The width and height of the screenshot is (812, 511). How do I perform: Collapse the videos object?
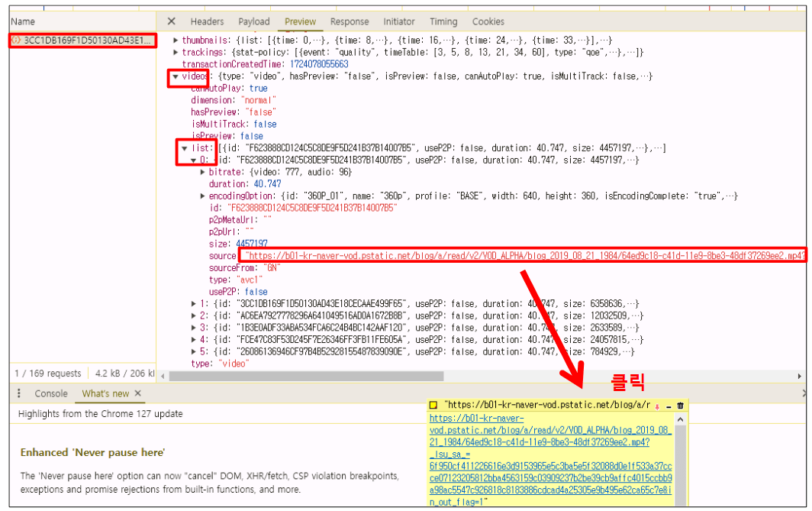pyautogui.click(x=176, y=76)
